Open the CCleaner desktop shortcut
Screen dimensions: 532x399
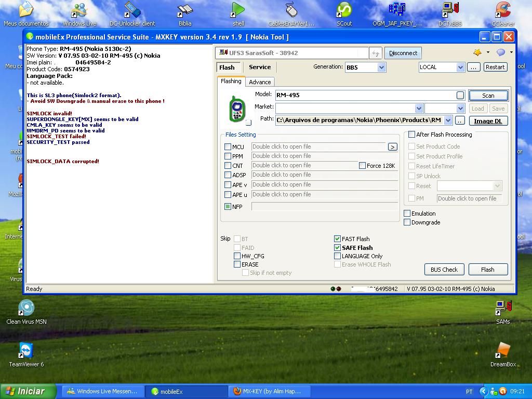tap(503, 14)
